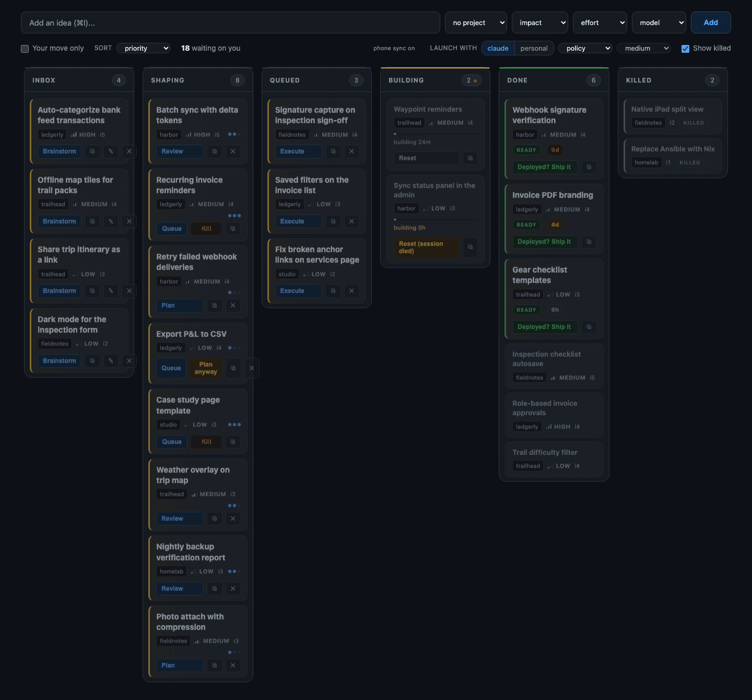
Task: Click the copy icon on Sync status panel card
Action: coord(470,247)
